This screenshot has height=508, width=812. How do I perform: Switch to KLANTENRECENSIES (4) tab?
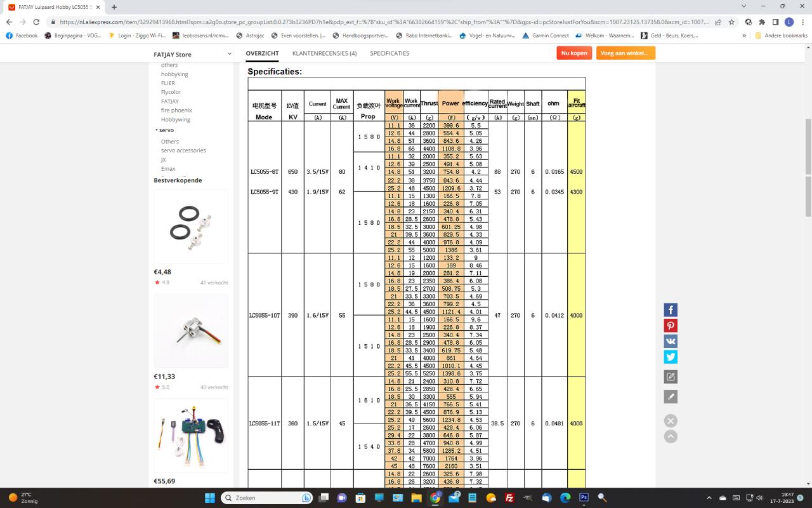[x=324, y=53]
